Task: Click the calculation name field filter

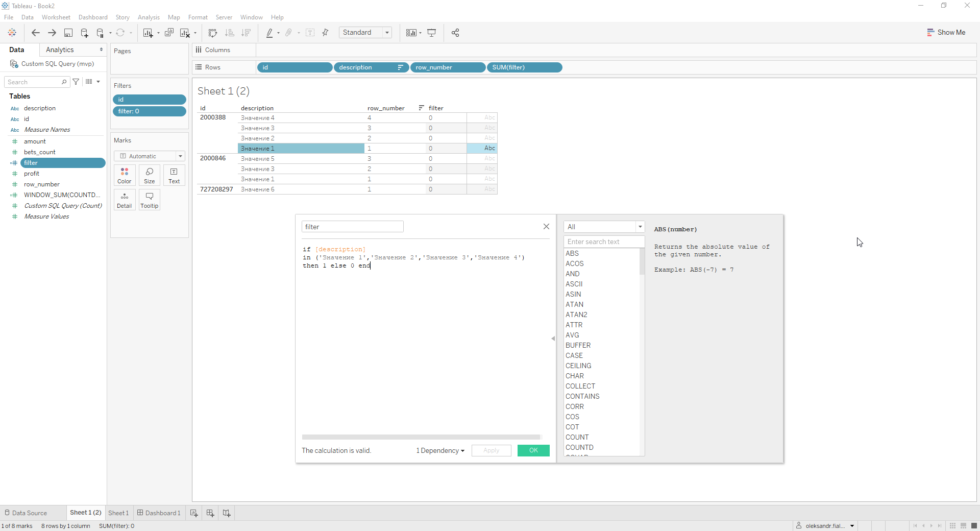Action: tap(353, 227)
